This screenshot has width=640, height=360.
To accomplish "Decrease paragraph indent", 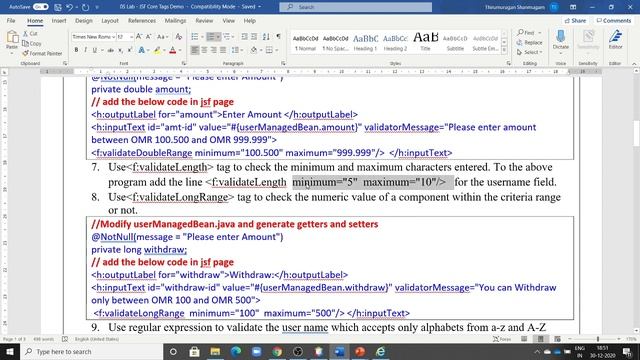I will point(244,37).
